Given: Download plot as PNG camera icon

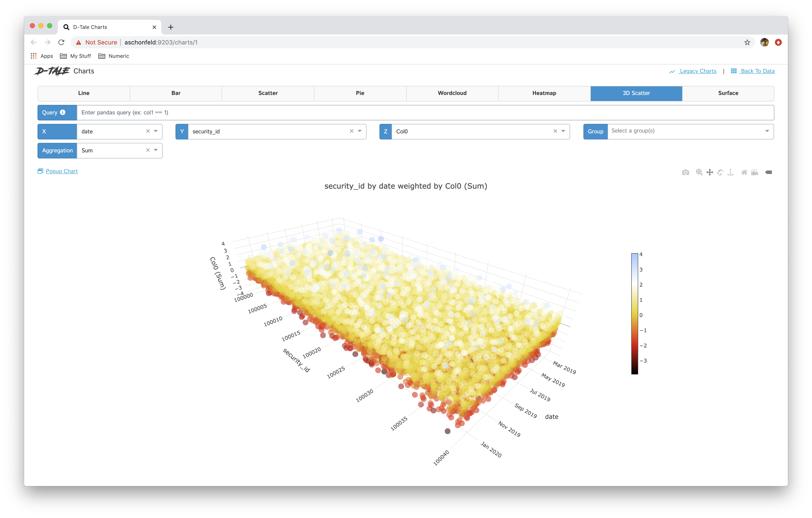Looking at the screenshot, I should (x=685, y=172).
